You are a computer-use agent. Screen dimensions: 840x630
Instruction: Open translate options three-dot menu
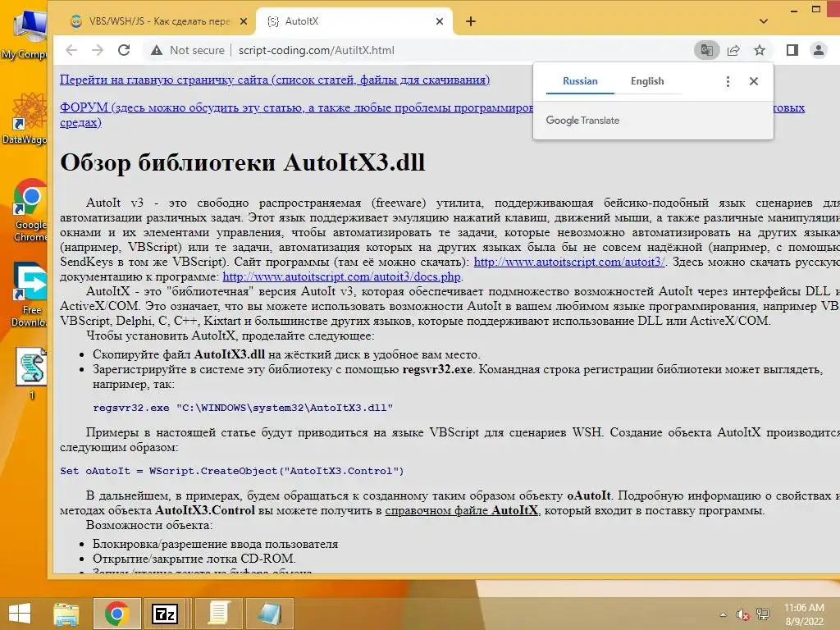(728, 81)
